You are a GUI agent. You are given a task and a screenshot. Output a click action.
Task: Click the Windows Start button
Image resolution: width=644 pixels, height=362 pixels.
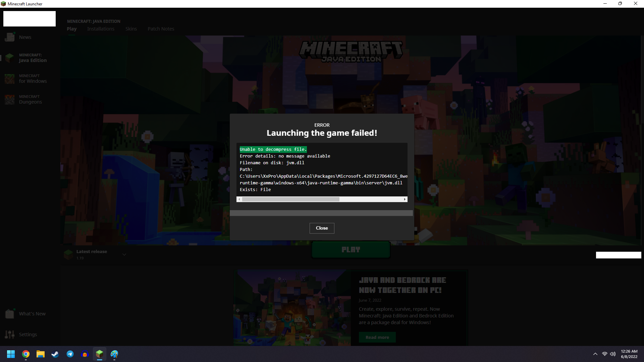[11, 354]
